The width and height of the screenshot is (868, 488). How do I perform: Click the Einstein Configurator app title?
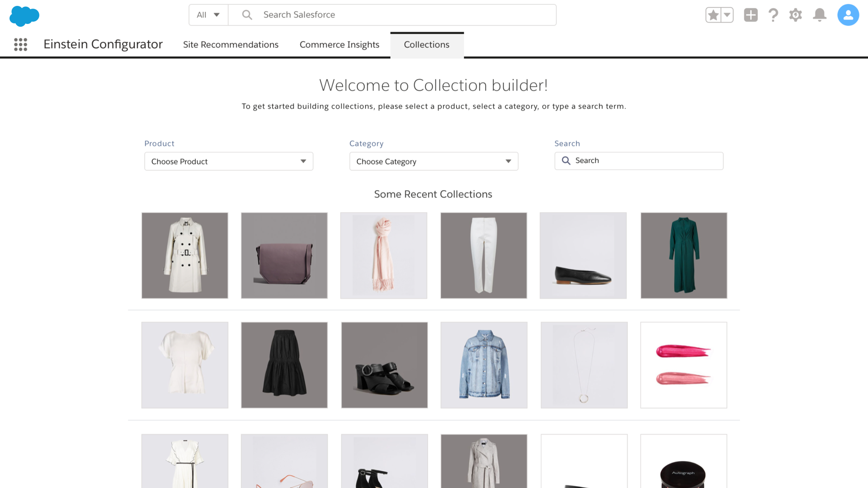(103, 44)
